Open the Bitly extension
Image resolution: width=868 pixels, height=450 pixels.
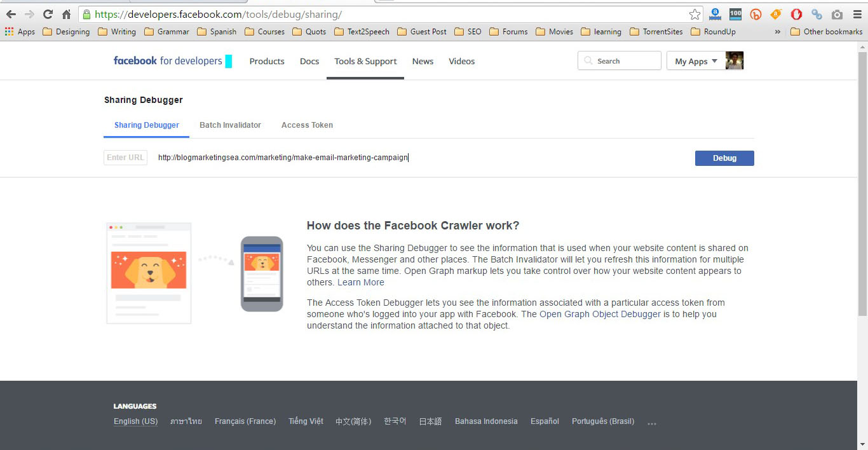756,14
